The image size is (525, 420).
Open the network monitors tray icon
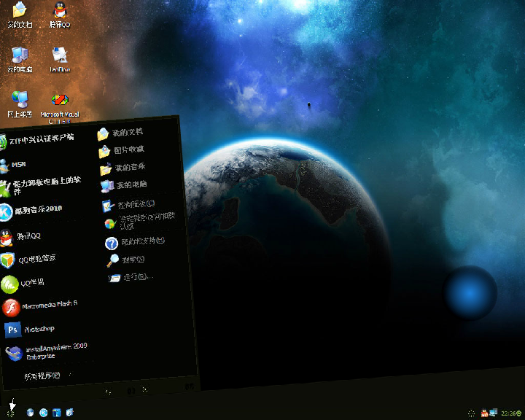pyautogui.click(x=493, y=413)
